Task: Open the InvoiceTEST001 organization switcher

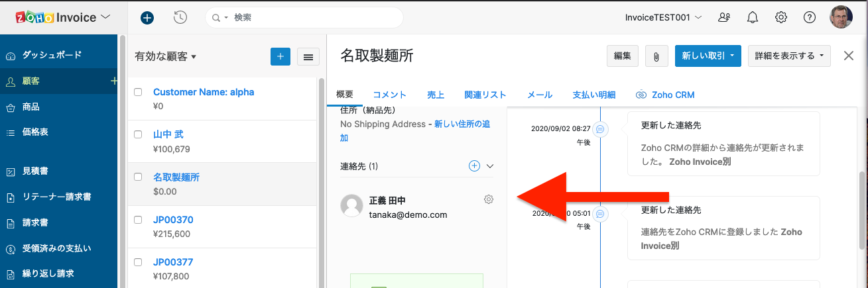Action: tap(663, 18)
